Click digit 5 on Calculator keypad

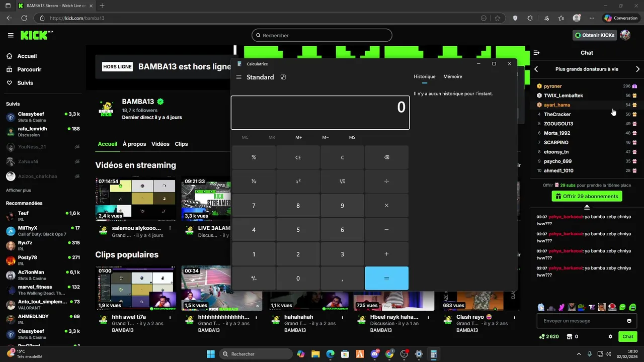298,230
